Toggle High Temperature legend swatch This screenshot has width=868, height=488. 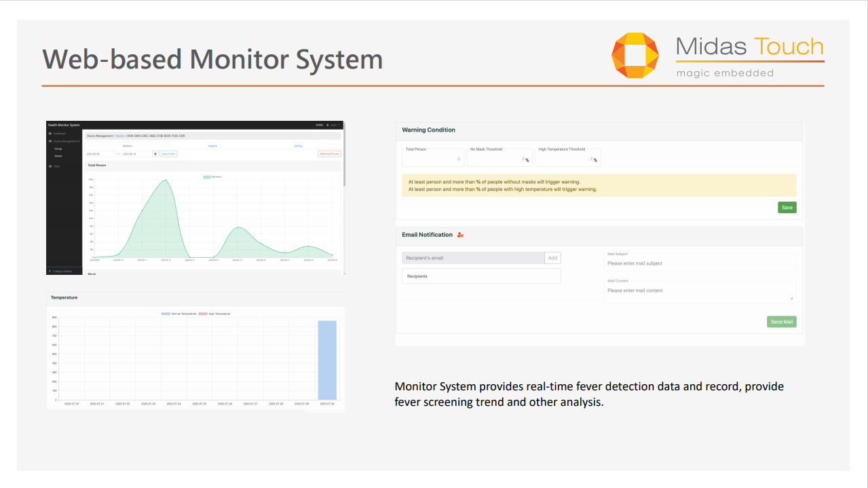(x=203, y=314)
